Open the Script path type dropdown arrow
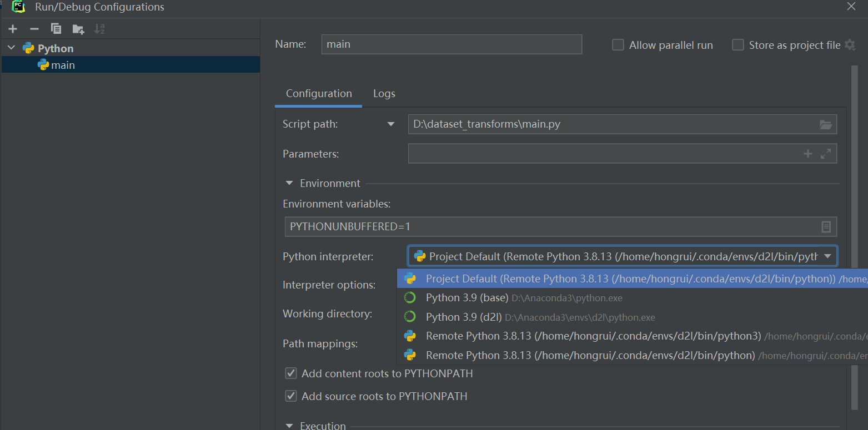868x430 pixels. (391, 124)
